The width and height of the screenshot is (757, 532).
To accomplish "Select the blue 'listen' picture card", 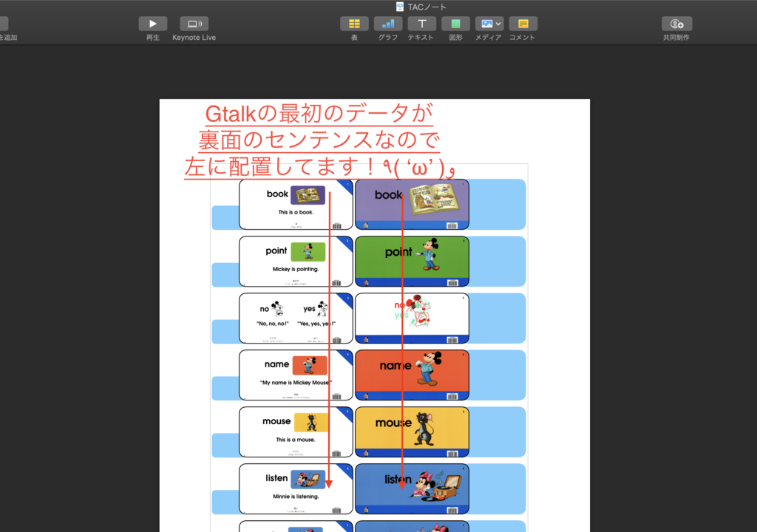I will [x=412, y=489].
